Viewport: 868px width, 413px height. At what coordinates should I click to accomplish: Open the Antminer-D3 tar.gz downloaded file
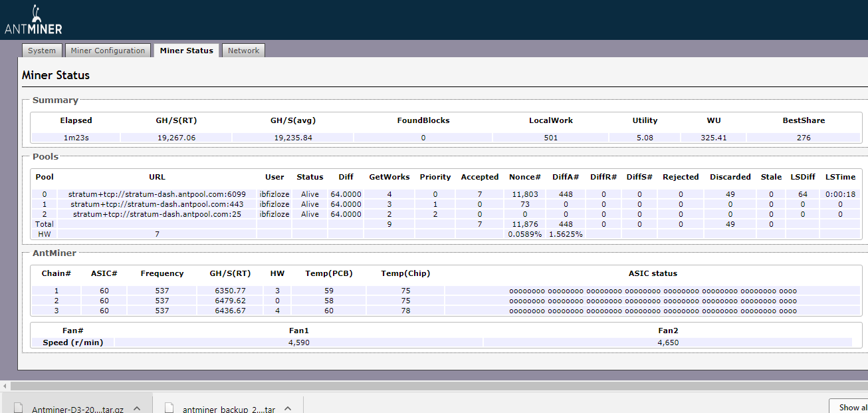76,409
